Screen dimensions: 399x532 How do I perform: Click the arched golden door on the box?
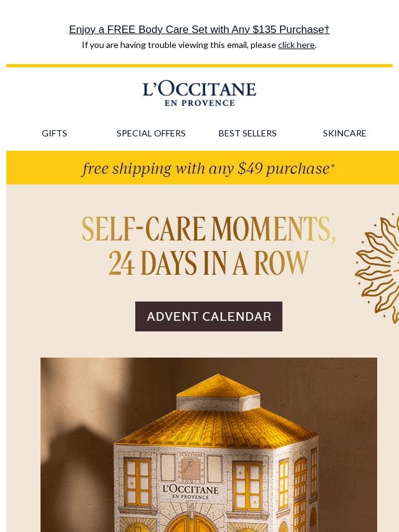click(x=191, y=523)
